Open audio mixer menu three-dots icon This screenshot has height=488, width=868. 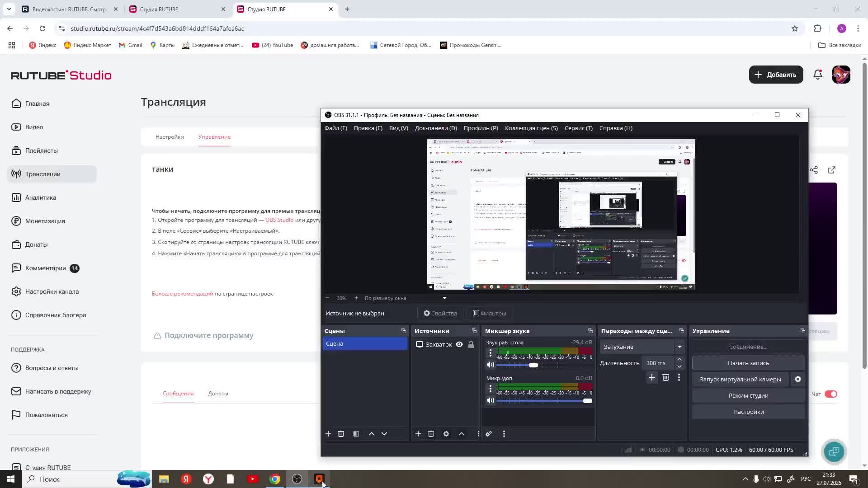point(504,434)
